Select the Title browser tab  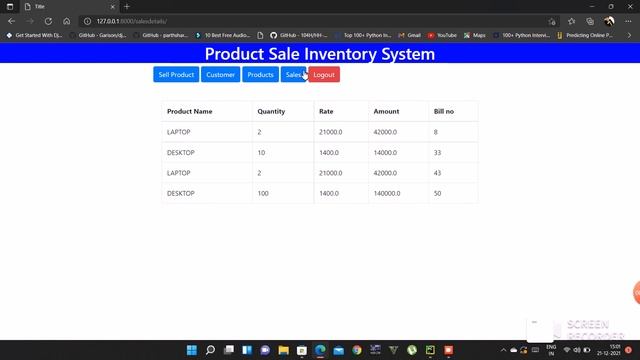(x=69, y=7)
